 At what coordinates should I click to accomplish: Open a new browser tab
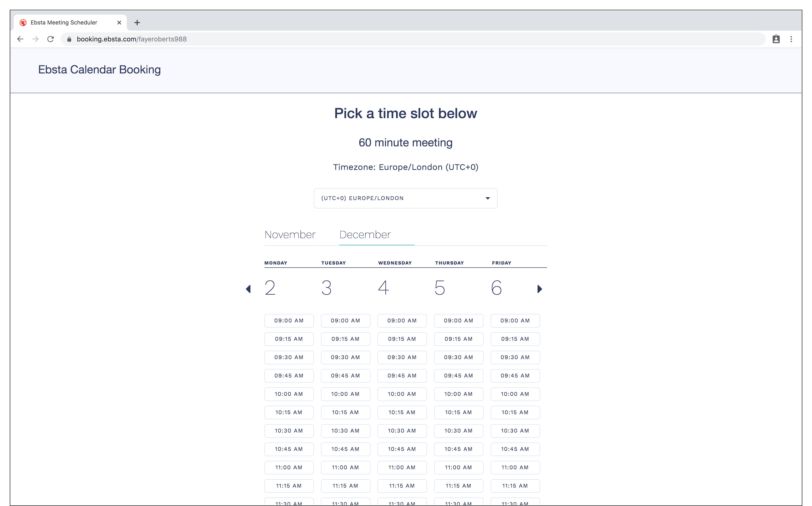[x=137, y=22]
